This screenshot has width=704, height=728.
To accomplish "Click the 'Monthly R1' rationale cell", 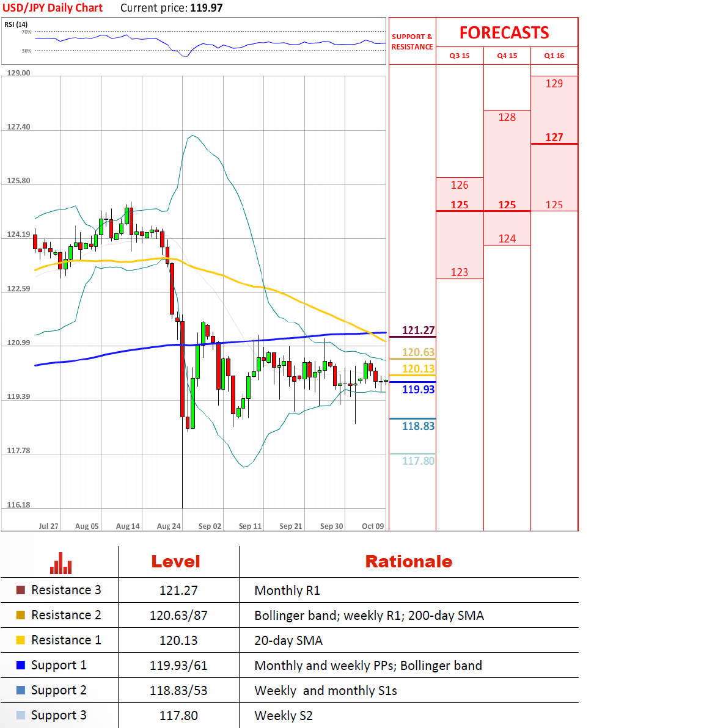I will [287, 591].
